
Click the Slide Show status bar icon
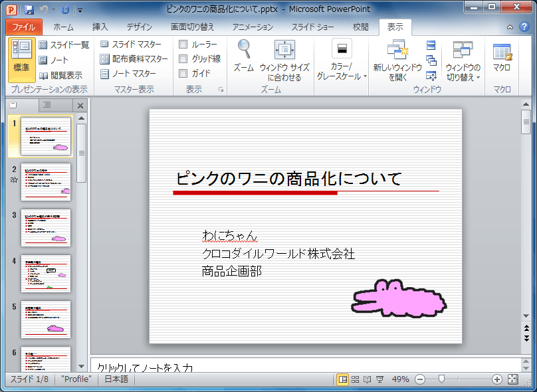pyautogui.click(x=379, y=379)
